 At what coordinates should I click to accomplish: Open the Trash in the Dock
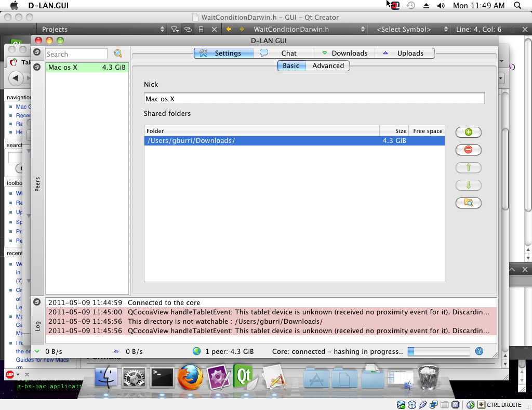pos(428,377)
